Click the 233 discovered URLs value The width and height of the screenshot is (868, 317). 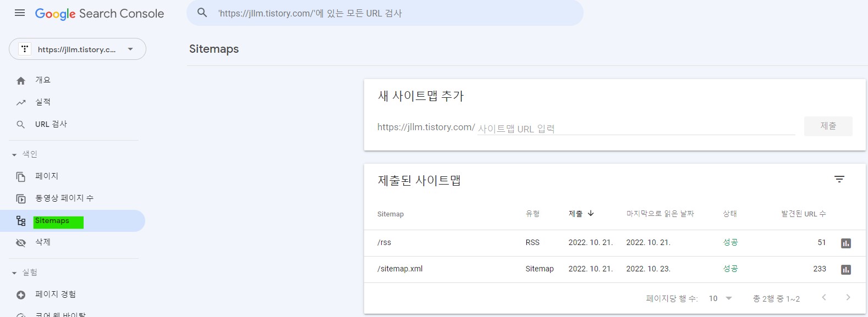(820, 269)
